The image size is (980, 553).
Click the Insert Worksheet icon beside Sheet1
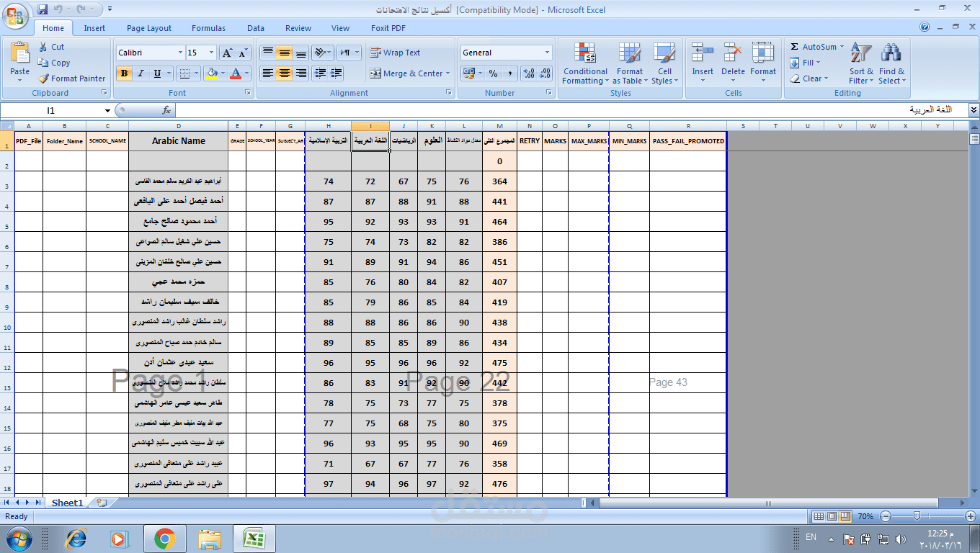(x=102, y=503)
